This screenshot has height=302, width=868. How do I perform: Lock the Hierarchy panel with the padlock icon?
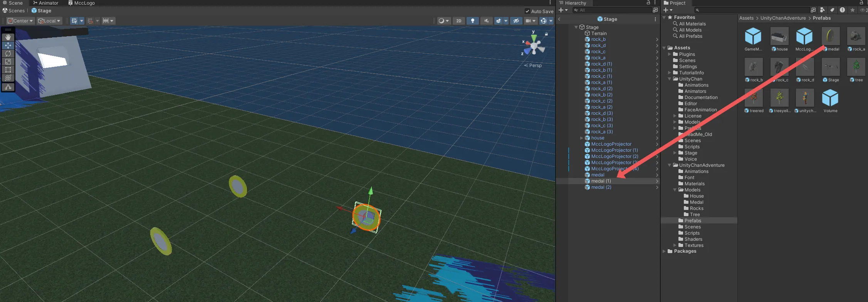[648, 3]
